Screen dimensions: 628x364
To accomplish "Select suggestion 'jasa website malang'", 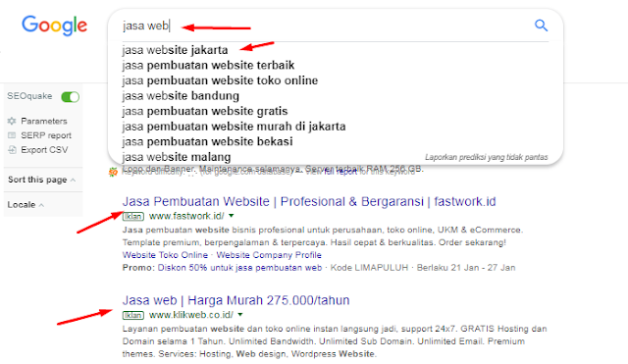I will point(177,157).
